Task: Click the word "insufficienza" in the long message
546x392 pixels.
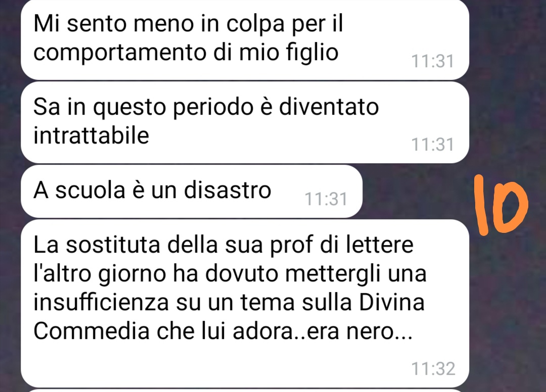Action: (x=101, y=302)
